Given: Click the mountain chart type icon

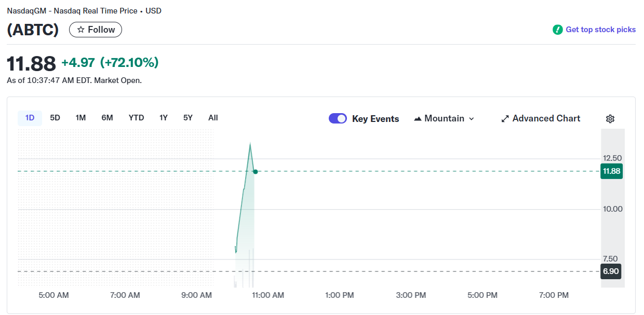Looking at the screenshot, I should [418, 119].
